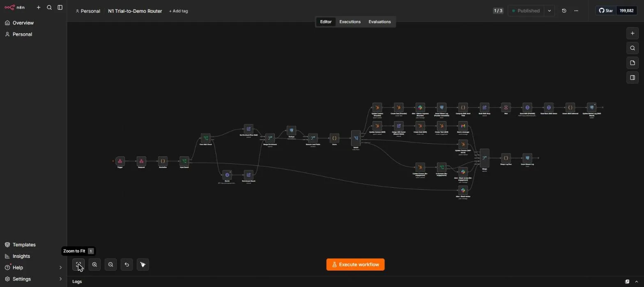Viewport: 644px width, 287px height.
Task: Select the Dedupe Postgres node
Action: tap(291, 131)
